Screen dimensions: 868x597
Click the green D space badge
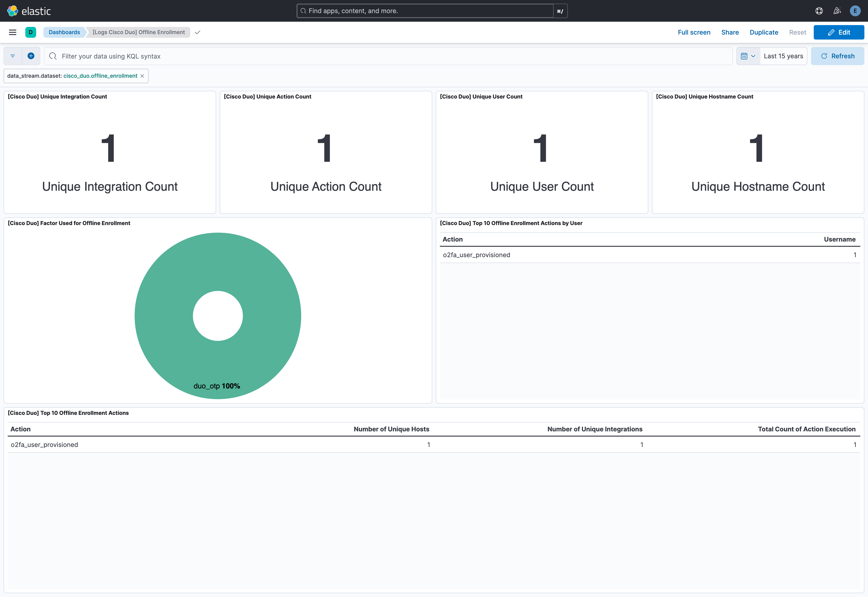click(31, 32)
